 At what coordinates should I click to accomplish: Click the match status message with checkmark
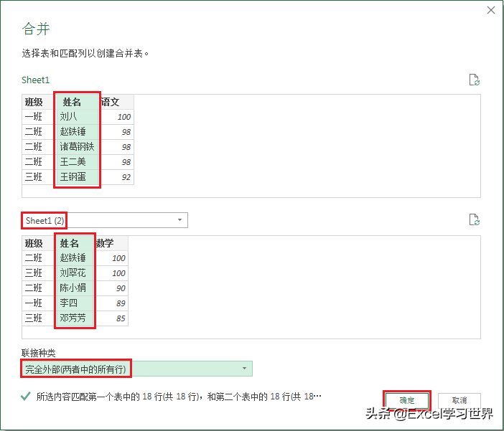[x=171, y=397]
